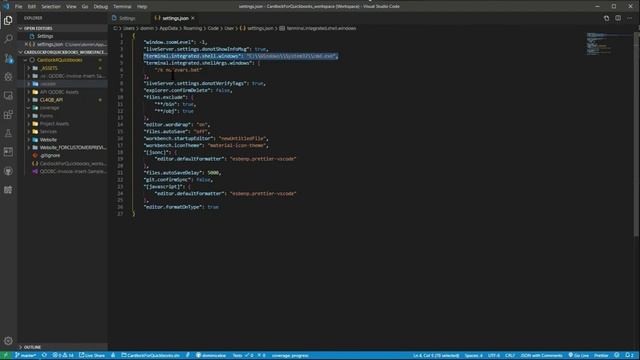Click the editor vertical scrollbar
Image resolution: width=640 pixels, height=360 pixels.
pyautogui.click(x=636, y=134)
